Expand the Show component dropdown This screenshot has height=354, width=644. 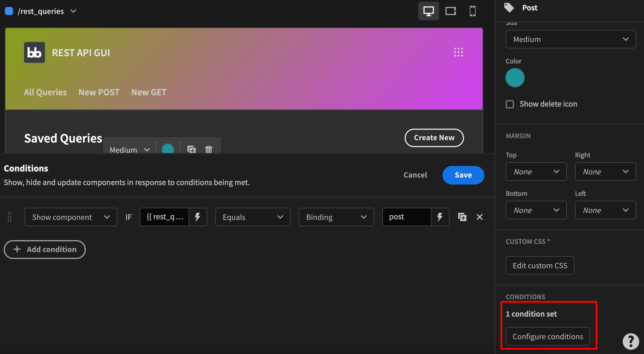[x=71, y=217]
